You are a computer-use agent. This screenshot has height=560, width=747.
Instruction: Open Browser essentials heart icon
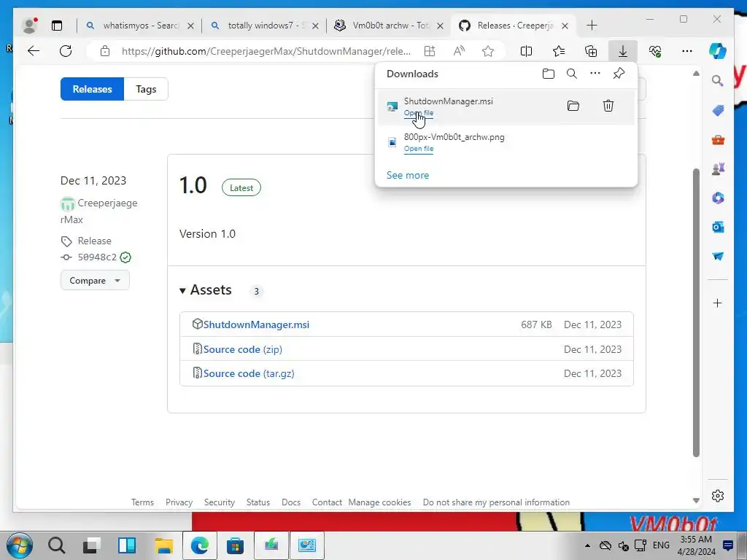pos(655,51)
